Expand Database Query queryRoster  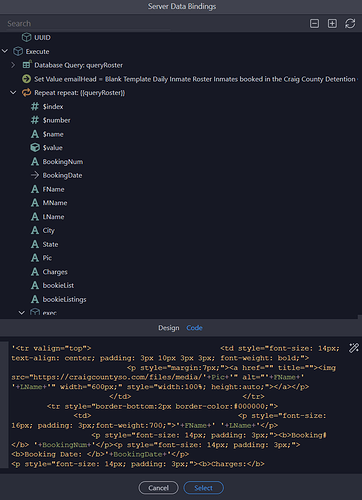tap(13, 65)
